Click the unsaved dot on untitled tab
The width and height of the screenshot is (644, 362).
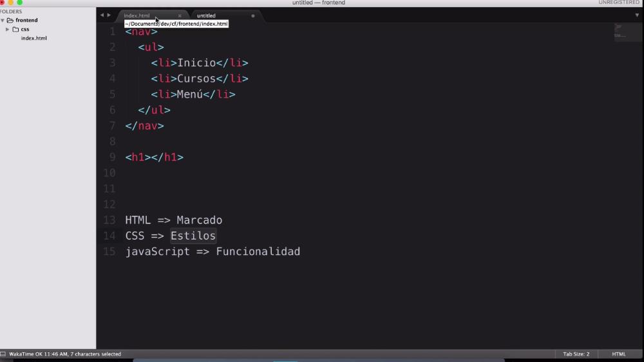click(253, 15)
